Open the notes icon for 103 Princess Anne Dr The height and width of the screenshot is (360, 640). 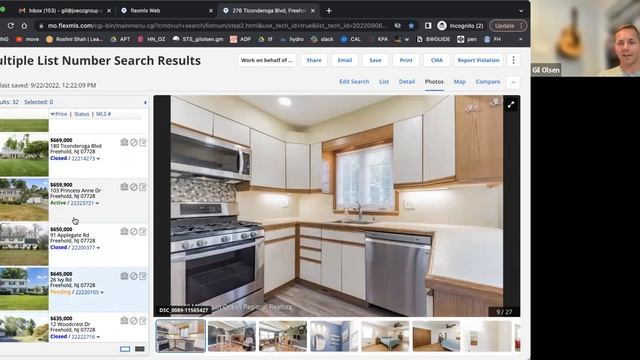click(142, 187)
